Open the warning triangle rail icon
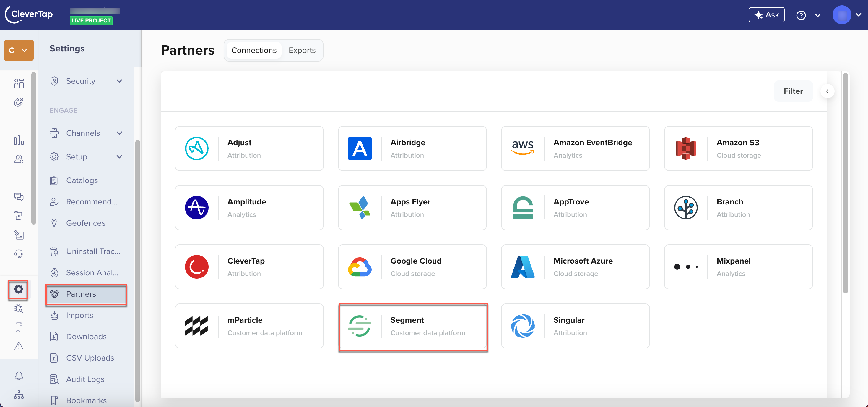Image resolution: width=868 pixels, height=407 pixels. [x=19, y=346]
